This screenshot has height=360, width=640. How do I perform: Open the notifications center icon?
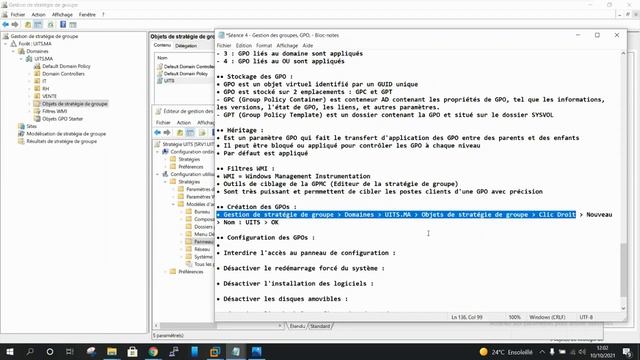point(627,351)
